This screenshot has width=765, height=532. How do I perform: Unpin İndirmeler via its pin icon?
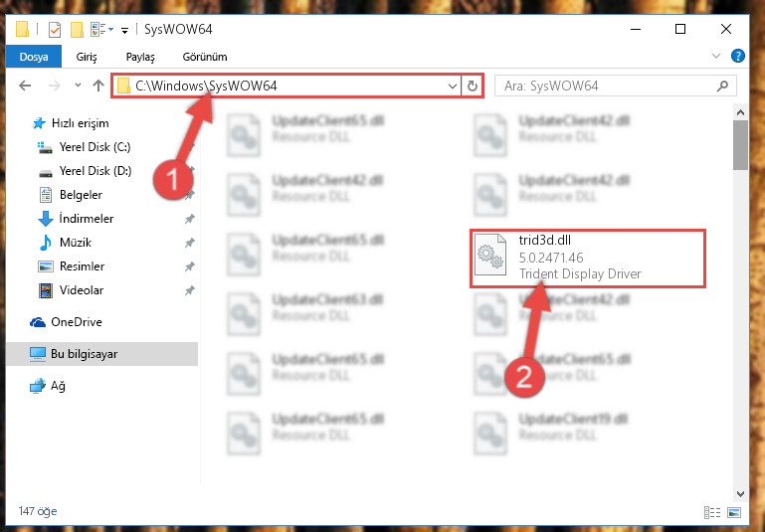tap(189, 219)
